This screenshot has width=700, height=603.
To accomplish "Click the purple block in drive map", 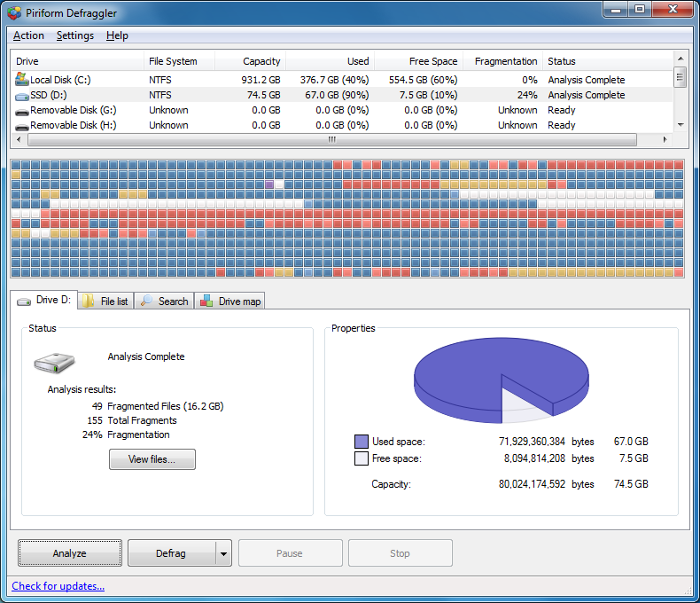I will pos(269,184).
